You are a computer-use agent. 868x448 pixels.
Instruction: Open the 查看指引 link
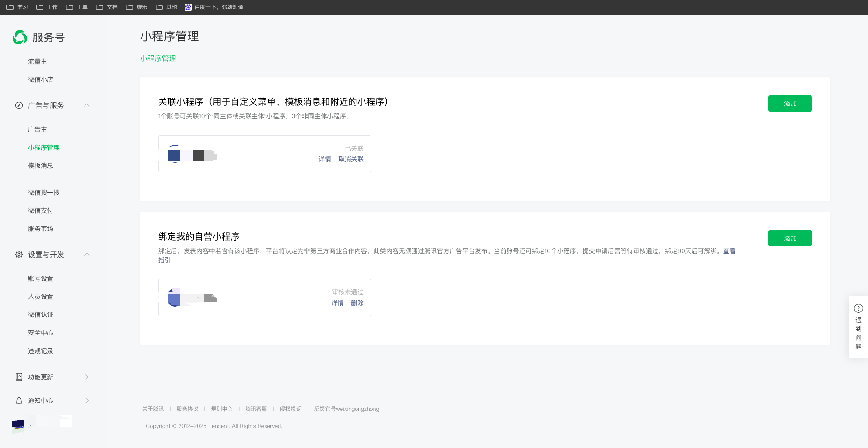(729, 251)
